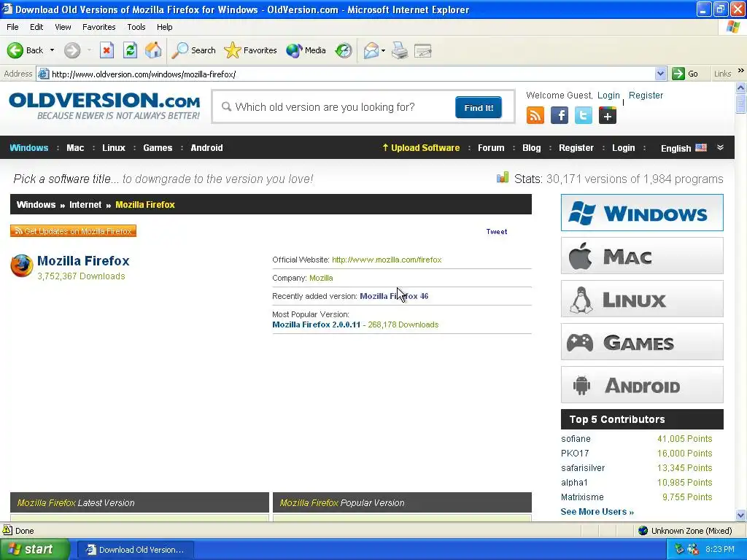Click the page scroll down arrow
The image size is (747, 560).
740,516
